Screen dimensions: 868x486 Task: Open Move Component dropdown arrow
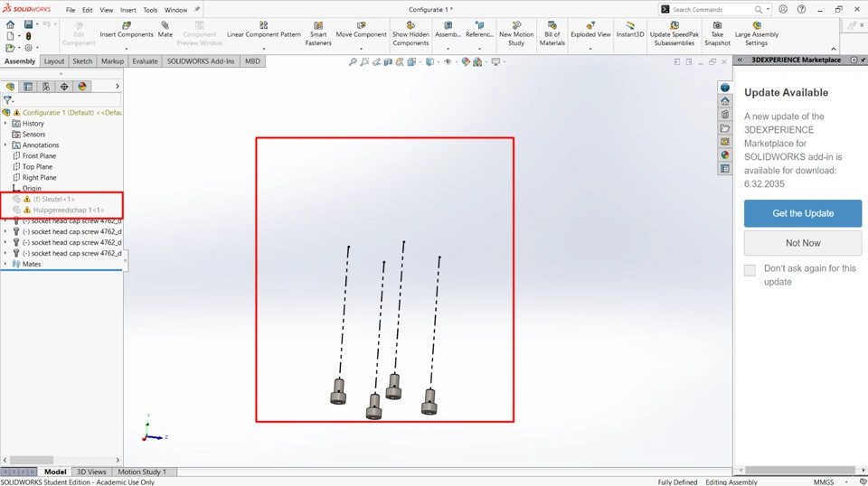(361, 49)
